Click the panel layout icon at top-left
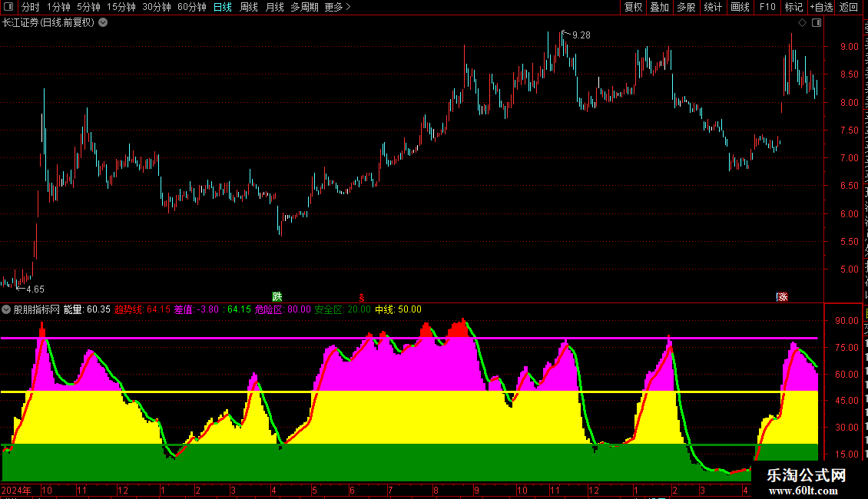This screenshot has width=868, height=499. point(8,7)
